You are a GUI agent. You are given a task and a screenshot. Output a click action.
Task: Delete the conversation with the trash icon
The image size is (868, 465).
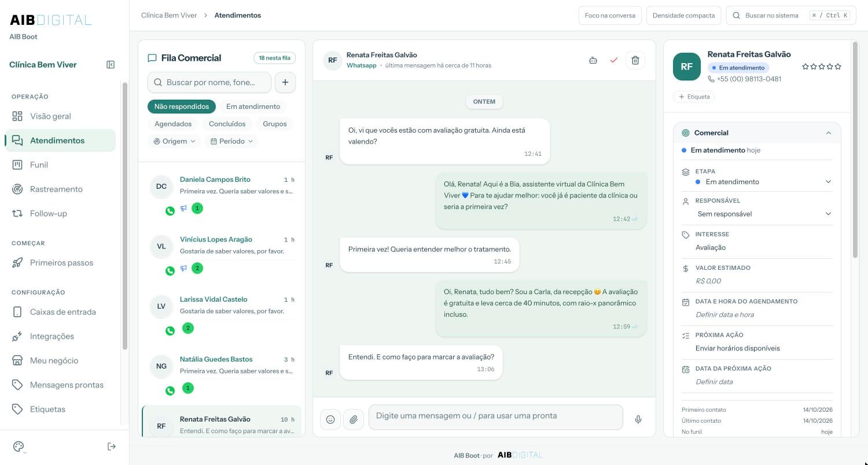(x=635, y=60)
